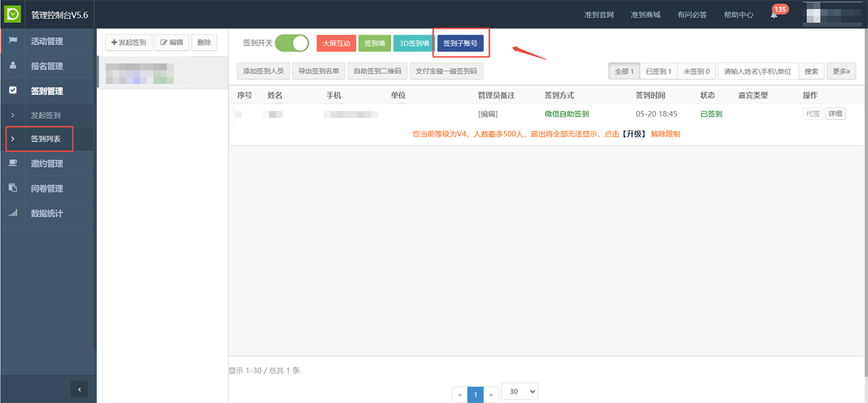Click the 搜索 button
Viewport: 868px width, 403px height.
tap(811, 71)
